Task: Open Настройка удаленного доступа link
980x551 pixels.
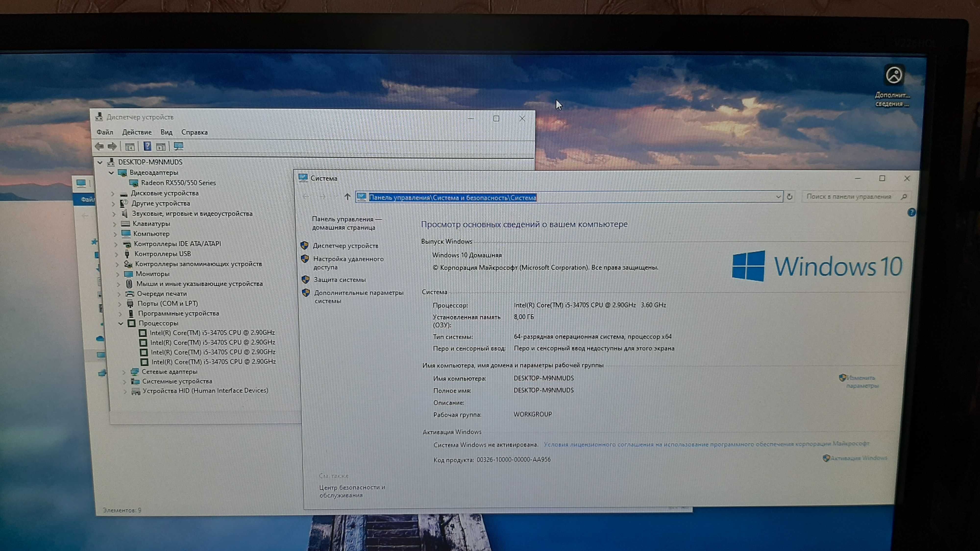Action: pos(348,263)
